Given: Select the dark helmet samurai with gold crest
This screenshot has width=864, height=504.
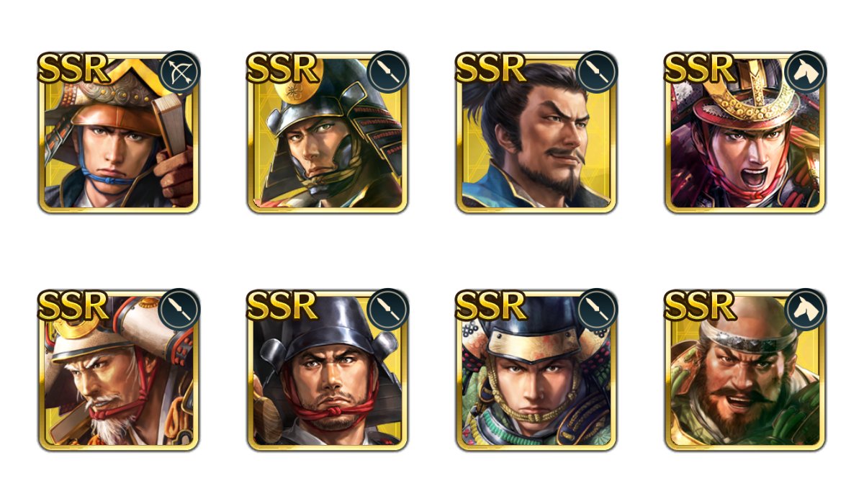Looking at the screenshot, I should (x=328, y=135).
